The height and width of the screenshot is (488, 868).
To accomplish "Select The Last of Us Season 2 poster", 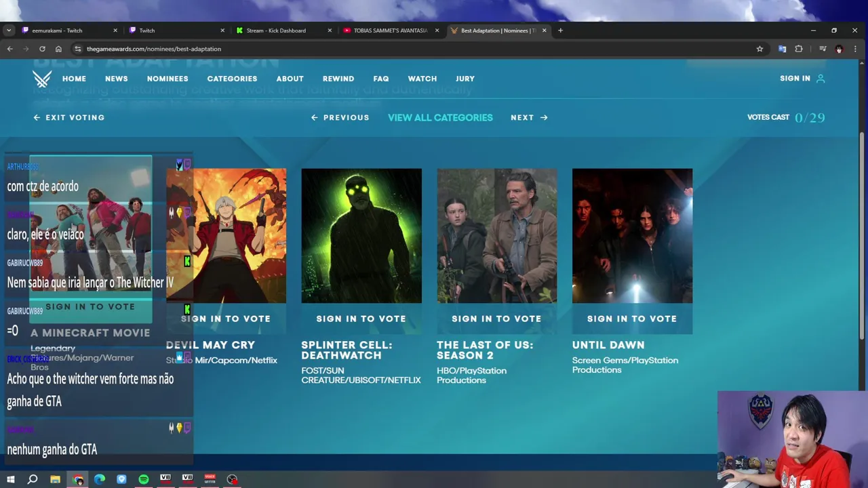I will pos(497,236).
